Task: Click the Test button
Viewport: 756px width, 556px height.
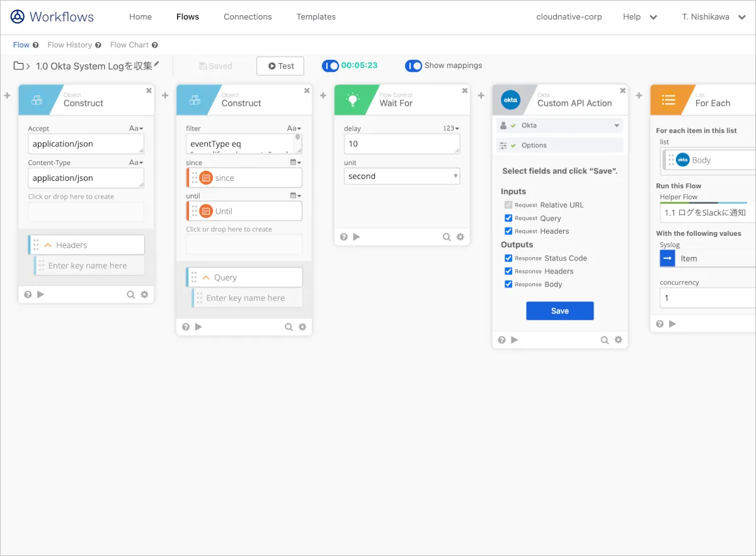Action: (280, 66)
